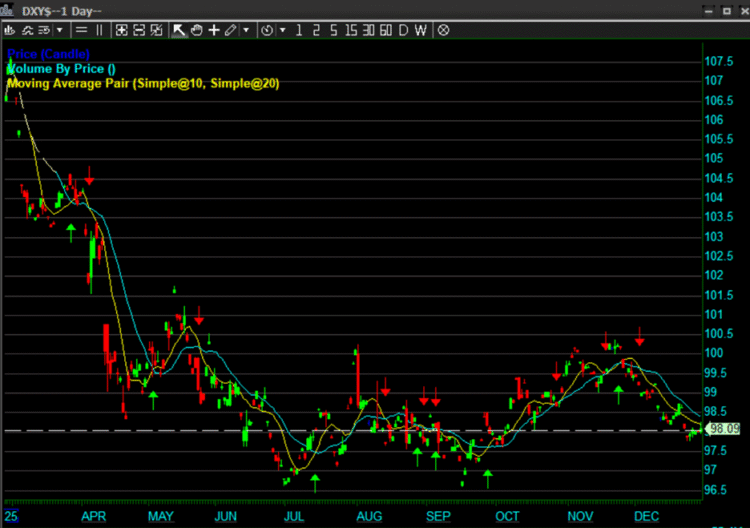Select the arrow pointer tool

coord(179,30)
